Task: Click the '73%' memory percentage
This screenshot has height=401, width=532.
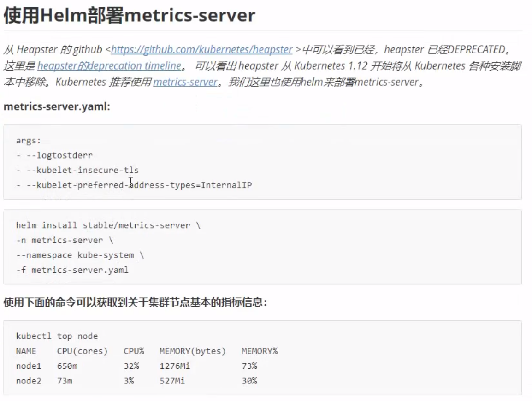Action: [x=249, y=366]
